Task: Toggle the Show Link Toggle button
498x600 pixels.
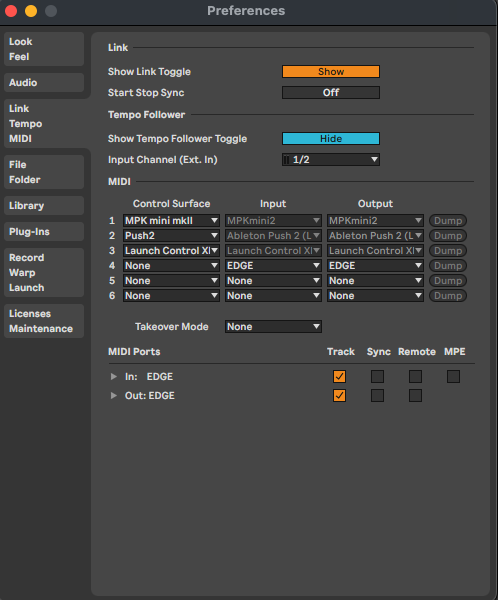Action: tap(331, 72)
